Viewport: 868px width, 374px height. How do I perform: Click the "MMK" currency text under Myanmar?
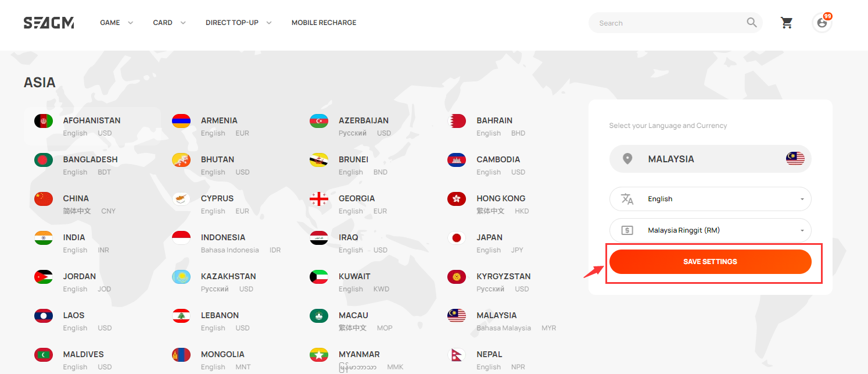394,367
